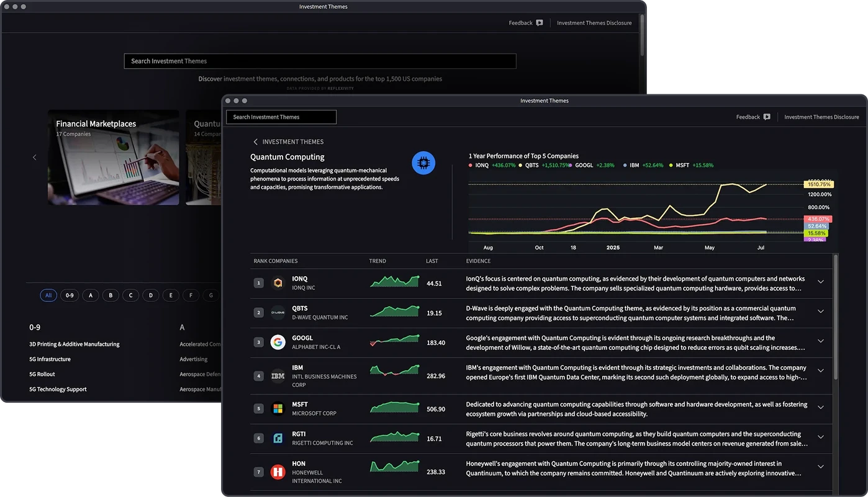The width and height of the screenshot is (868, 497).
Task: Click the RGTI last price 16.71
Action: (x=435, y=439)
